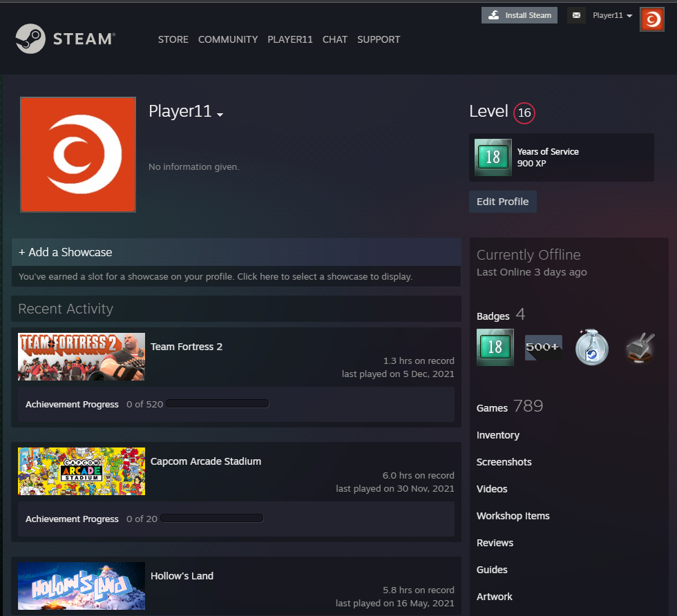Click the showcase slot description text
This screenshot has height=616, width=677.
[x=216, y=277]
